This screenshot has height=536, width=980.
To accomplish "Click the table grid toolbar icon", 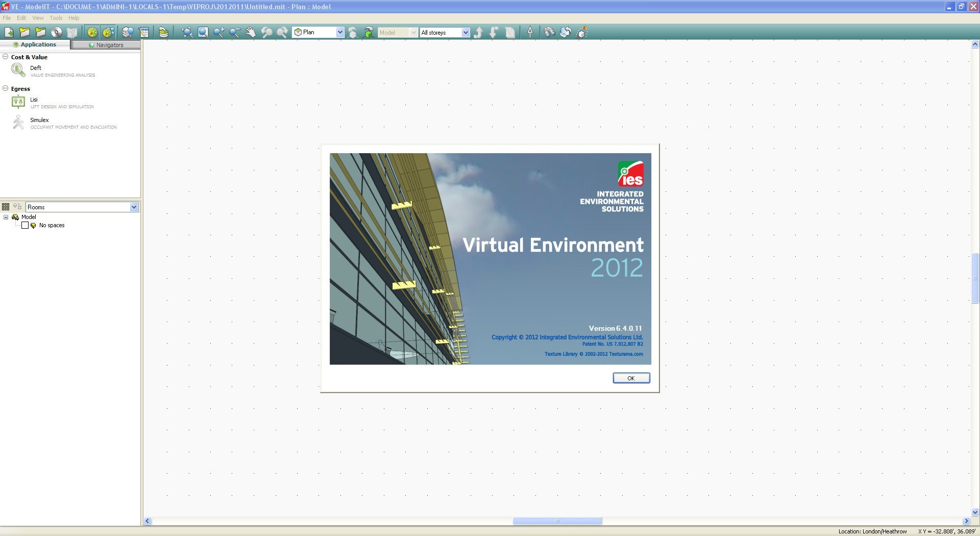I will coord(144,32).
